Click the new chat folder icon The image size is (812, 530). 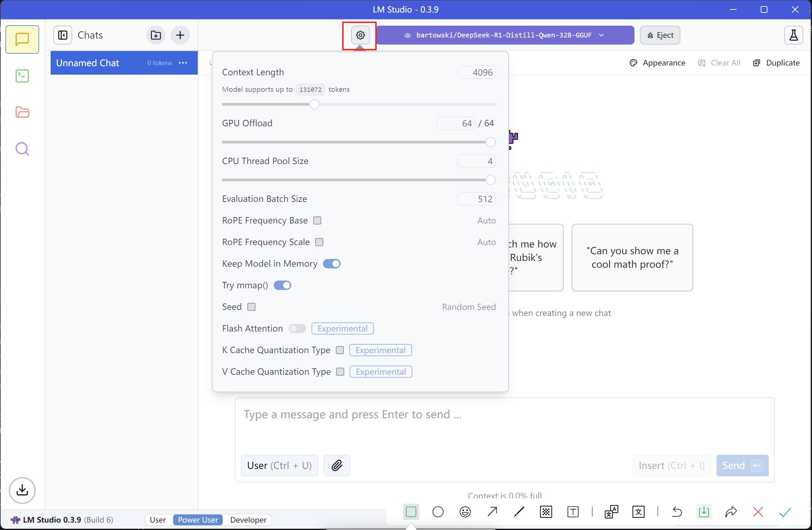click(156, 35)
